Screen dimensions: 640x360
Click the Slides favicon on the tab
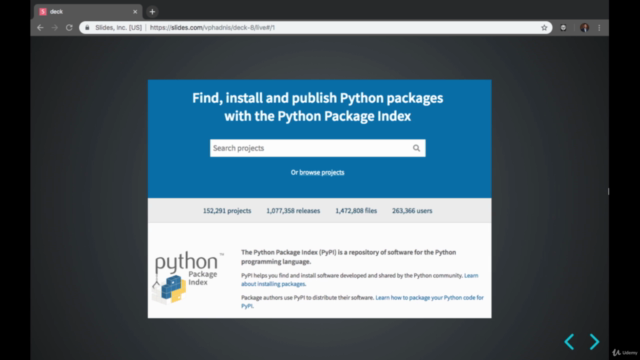(x=43, y=12)
